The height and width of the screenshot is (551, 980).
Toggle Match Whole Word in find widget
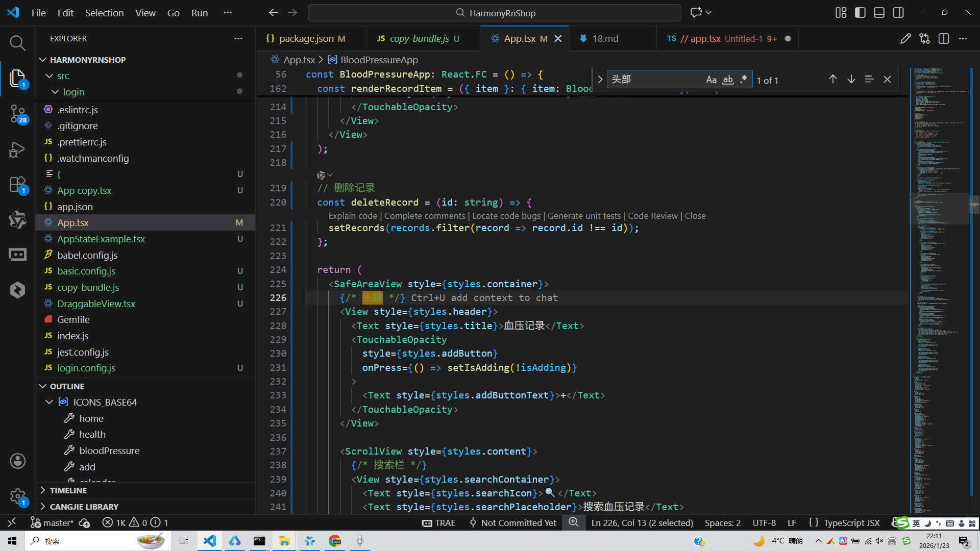(728, 80)
